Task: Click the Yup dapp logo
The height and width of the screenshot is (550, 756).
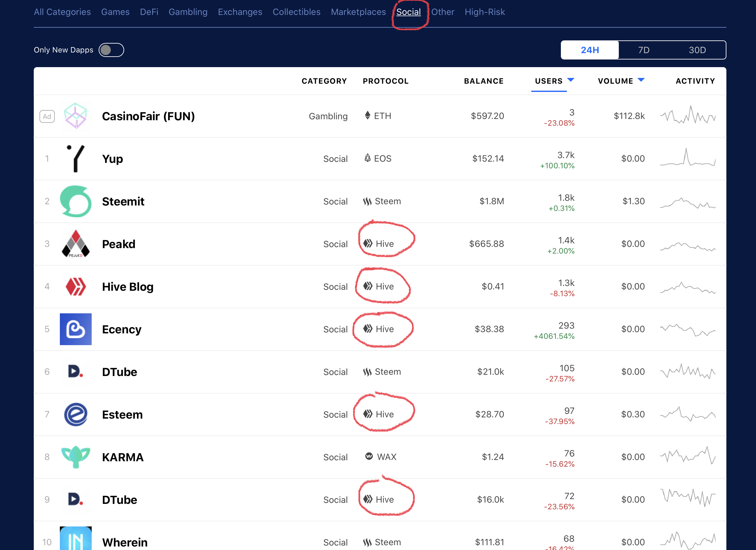Action: [76, 158]
